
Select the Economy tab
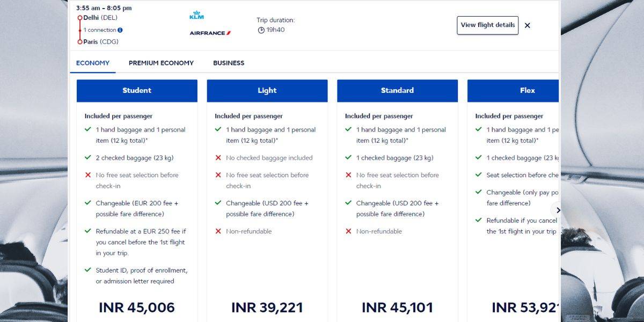[92, 63]
